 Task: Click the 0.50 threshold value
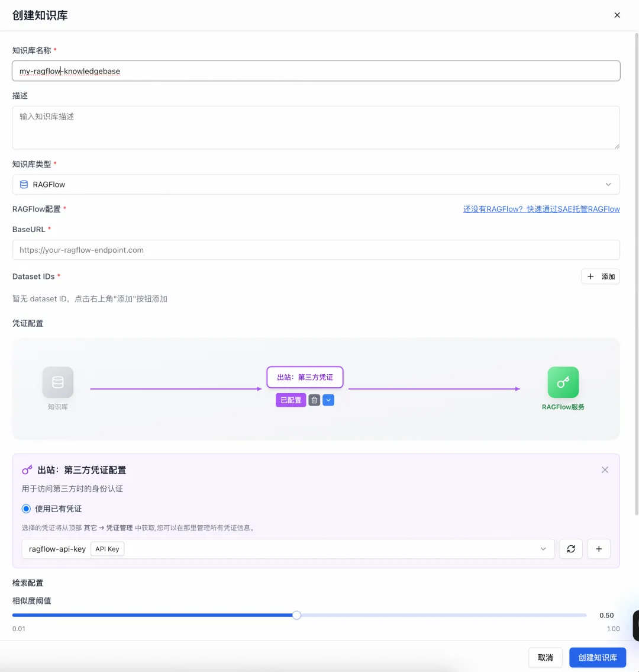[606, 615]
